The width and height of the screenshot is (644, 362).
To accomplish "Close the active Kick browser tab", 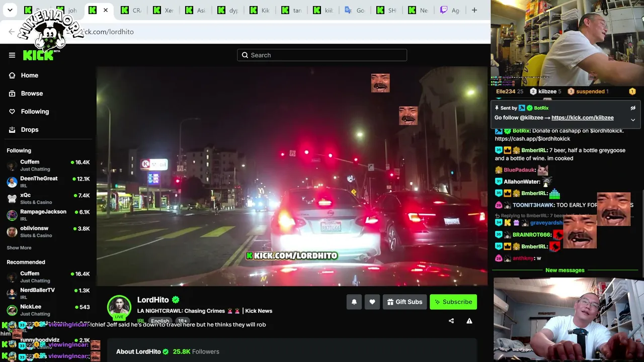I will [105, 10].
